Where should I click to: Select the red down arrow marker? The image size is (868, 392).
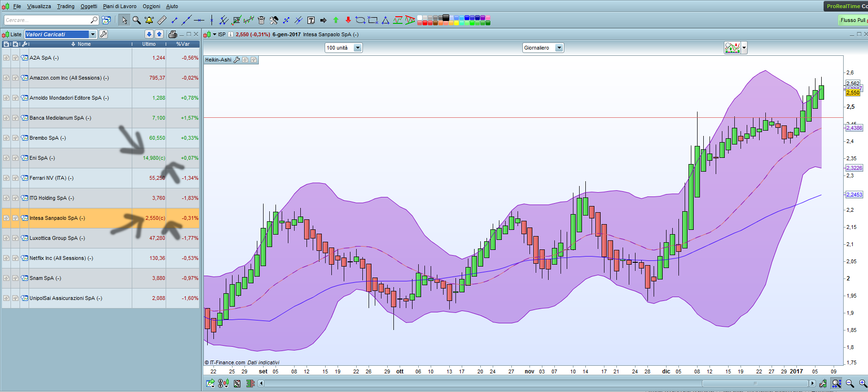tap(348, 20)
